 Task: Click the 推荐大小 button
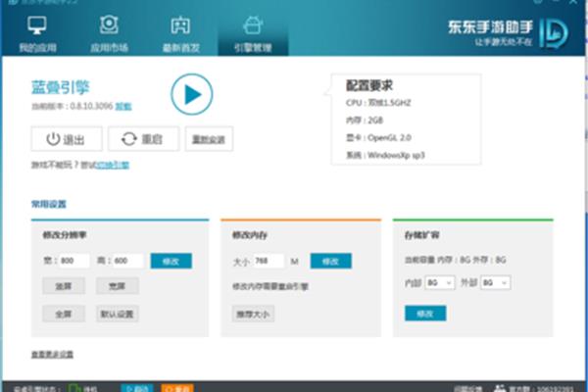(x=253, y=314)
